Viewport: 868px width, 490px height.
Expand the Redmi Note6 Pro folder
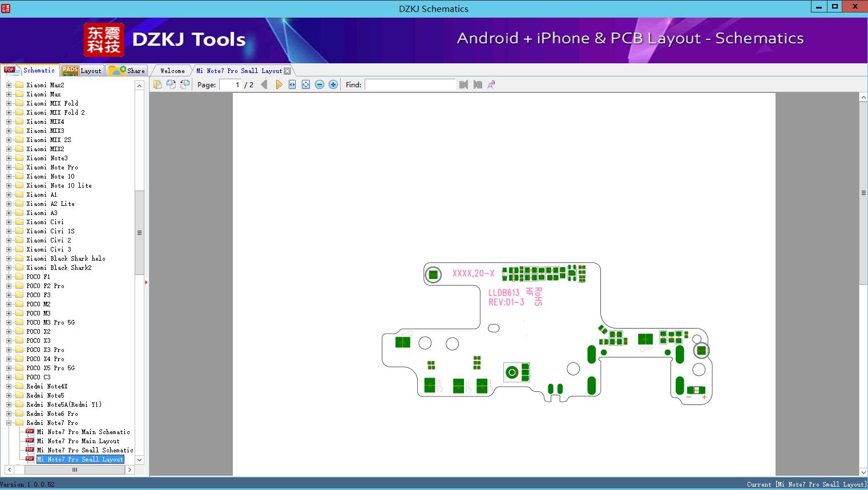(x=9, y=414)
